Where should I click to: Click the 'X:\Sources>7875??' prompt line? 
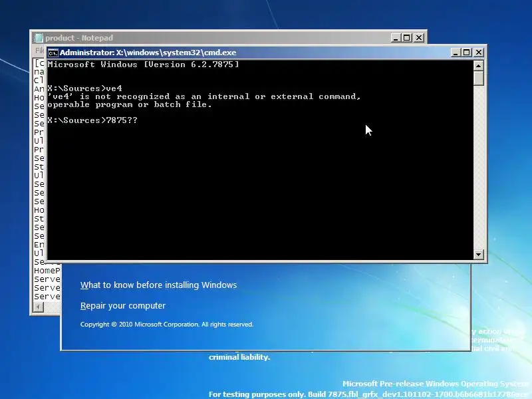point(92,120)
